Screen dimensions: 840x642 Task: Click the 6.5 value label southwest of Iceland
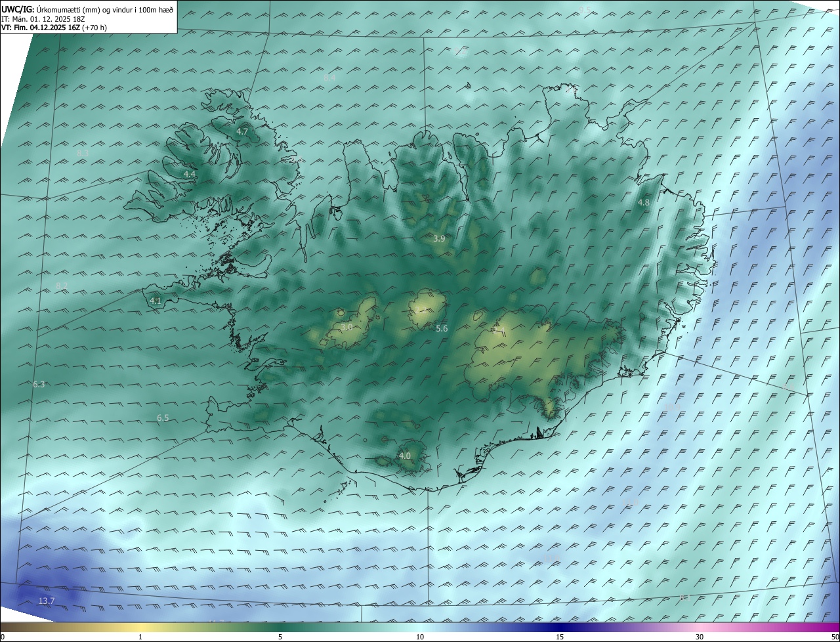click(x=163, y=417)
